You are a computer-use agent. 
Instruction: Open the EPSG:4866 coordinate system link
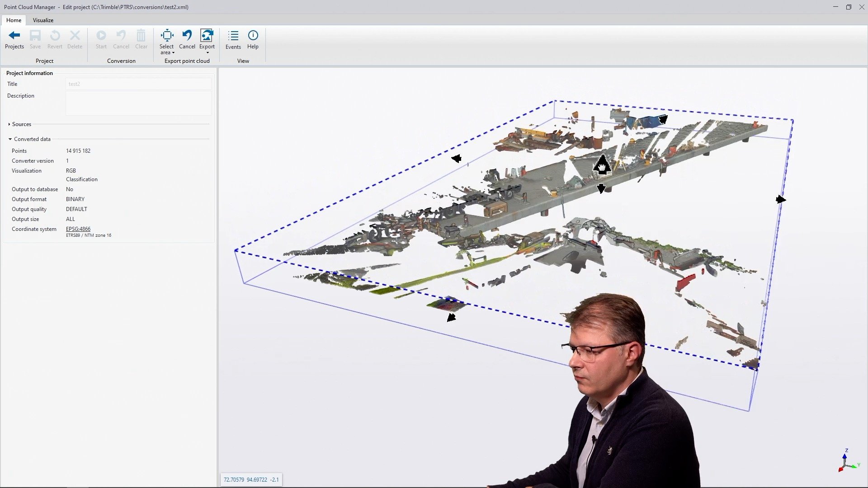tap(78, 229)
